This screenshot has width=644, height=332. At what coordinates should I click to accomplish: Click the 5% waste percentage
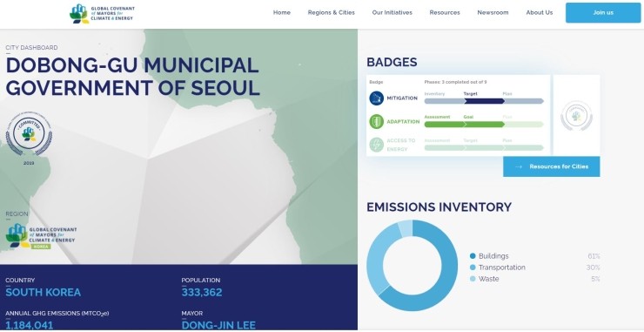595,279
